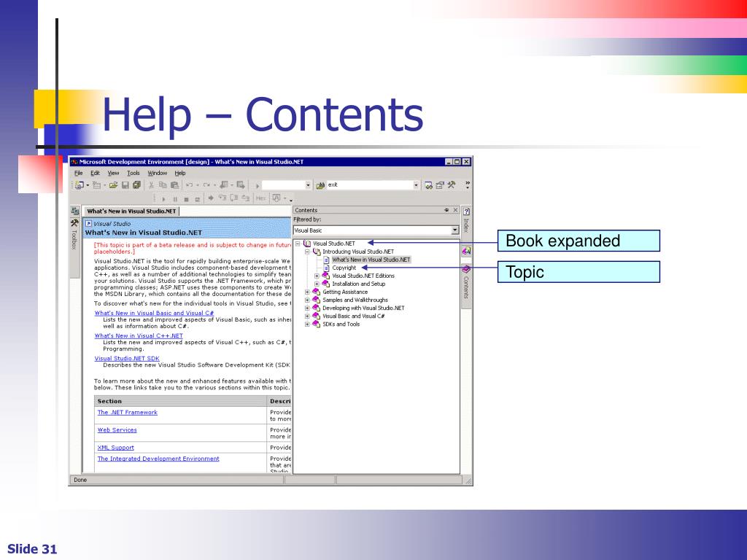Click the Undo arrow icon

(190, 184)
